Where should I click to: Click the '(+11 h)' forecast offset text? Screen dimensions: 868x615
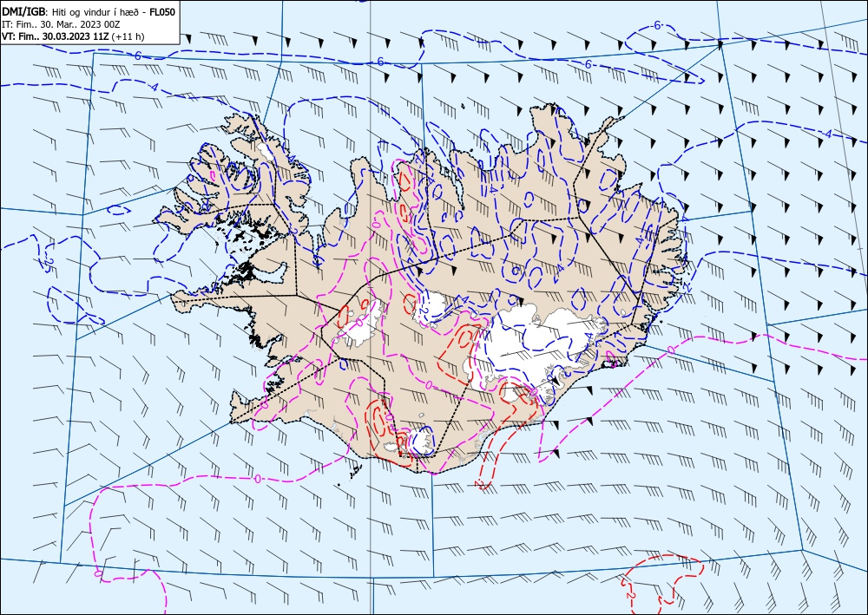[x=128, y=37]
